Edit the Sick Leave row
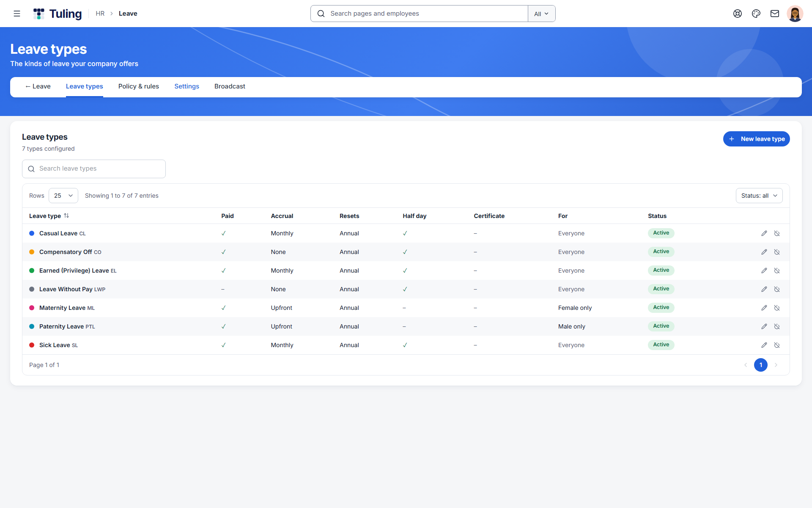The image size is (812, 508). click(x=764, y=345)
